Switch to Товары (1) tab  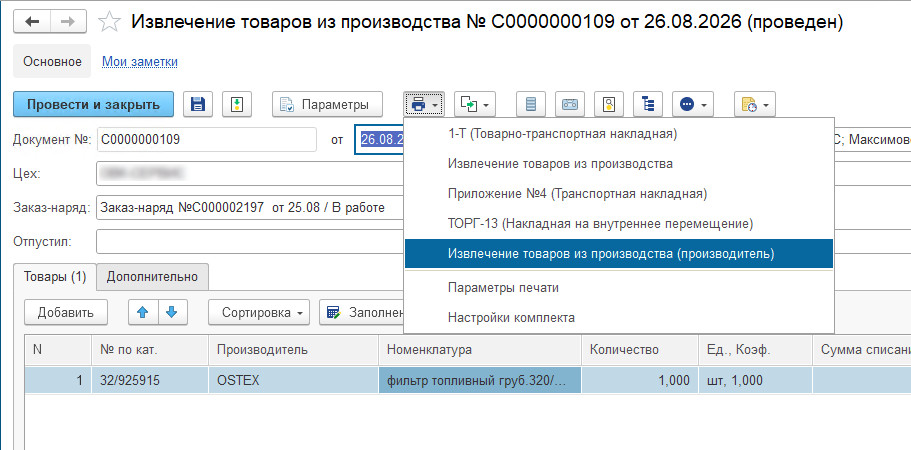(55, 277)
